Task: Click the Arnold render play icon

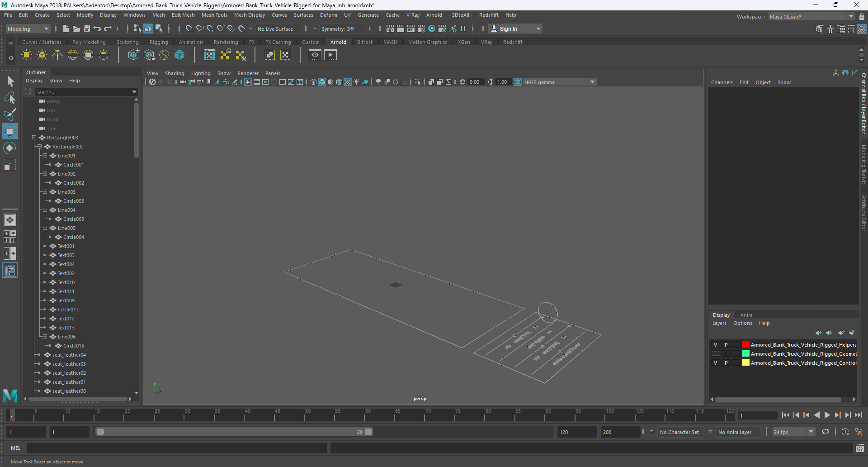Action: pyautogui.click(x=330, y=55)
